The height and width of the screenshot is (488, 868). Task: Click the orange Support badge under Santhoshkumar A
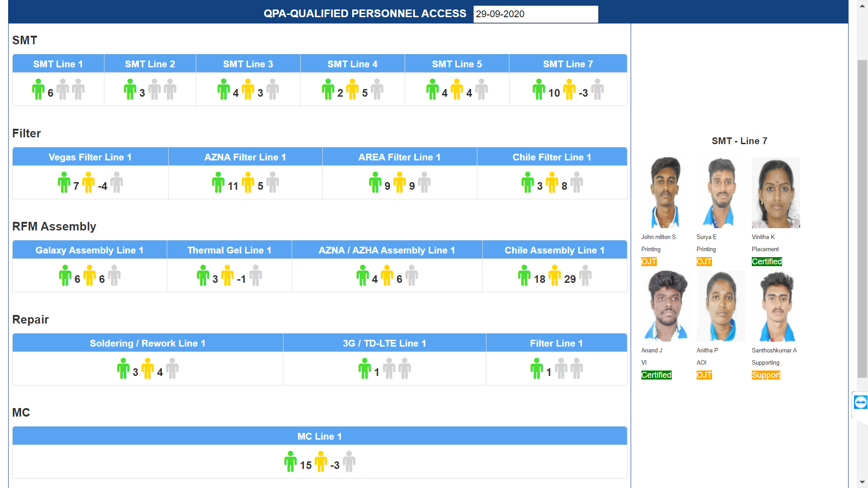tap(766, 375)
